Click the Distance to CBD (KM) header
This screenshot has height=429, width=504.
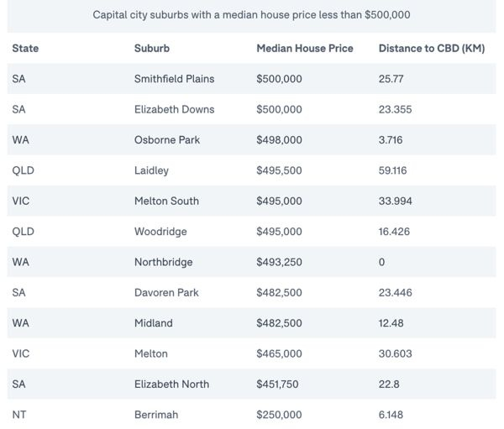coord(430,49)
